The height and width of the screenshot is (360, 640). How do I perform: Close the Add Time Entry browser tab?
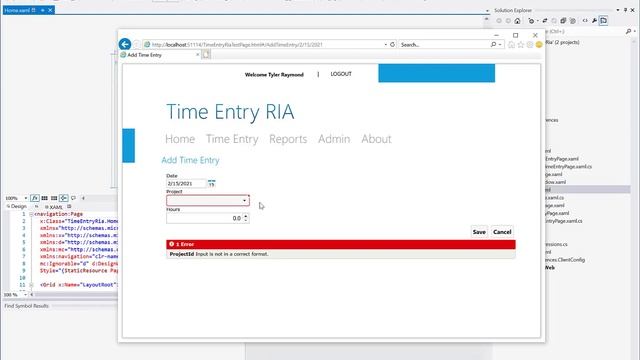click(x=198, y=55)
